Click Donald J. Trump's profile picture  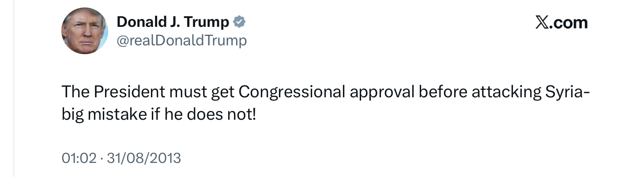coord(84,31)
